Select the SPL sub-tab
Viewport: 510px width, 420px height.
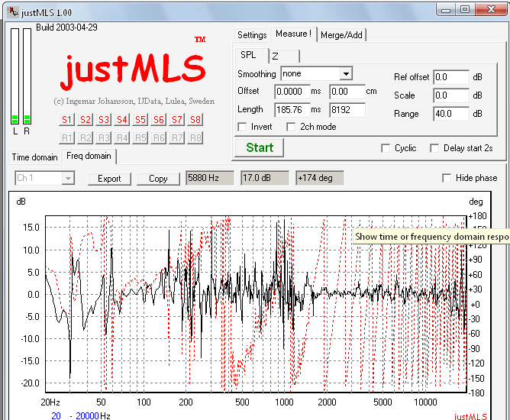(x=252, y=55)
